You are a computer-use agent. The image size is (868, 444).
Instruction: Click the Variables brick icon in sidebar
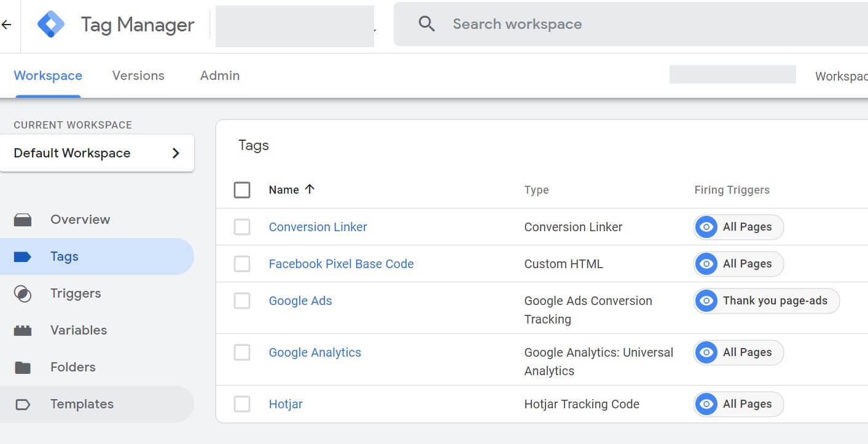[23, 330]
